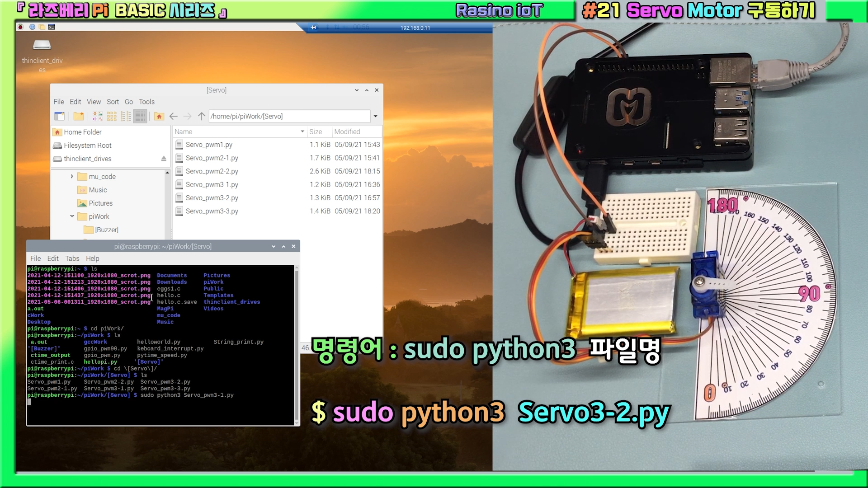Toggle detailed list view button
Screen dimensions: 868x488
[x=140, y=116]
